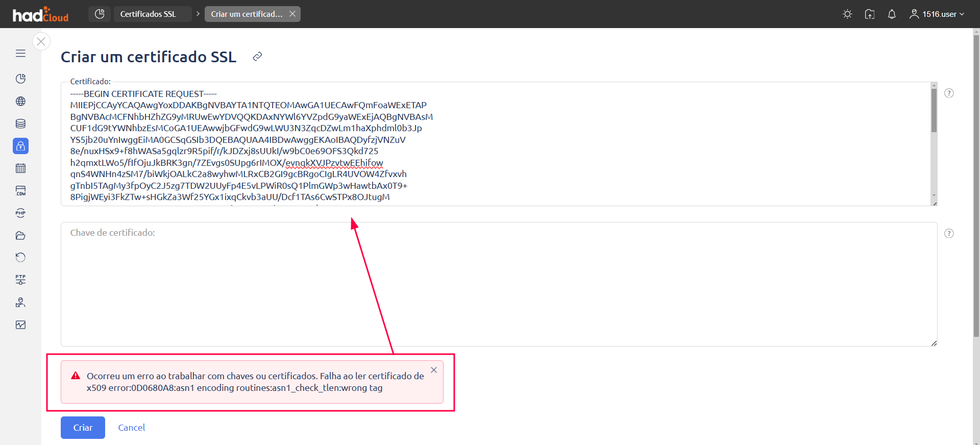The image size is (980, 445).
Task: Open the globe sites icon in sidebar
Action: click(x=20, y=101)
